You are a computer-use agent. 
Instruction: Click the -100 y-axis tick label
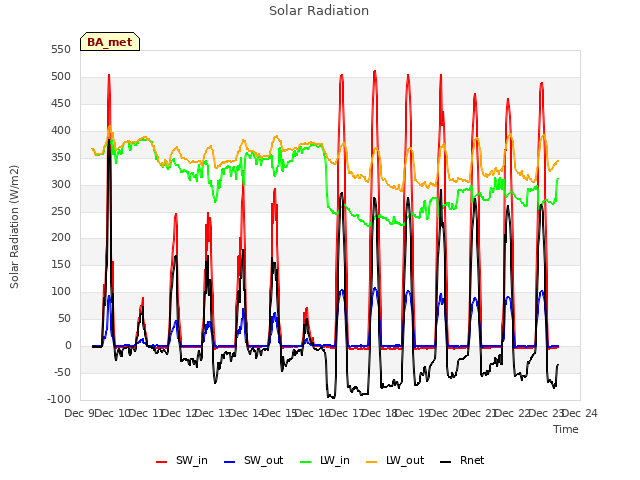(59, 399)
